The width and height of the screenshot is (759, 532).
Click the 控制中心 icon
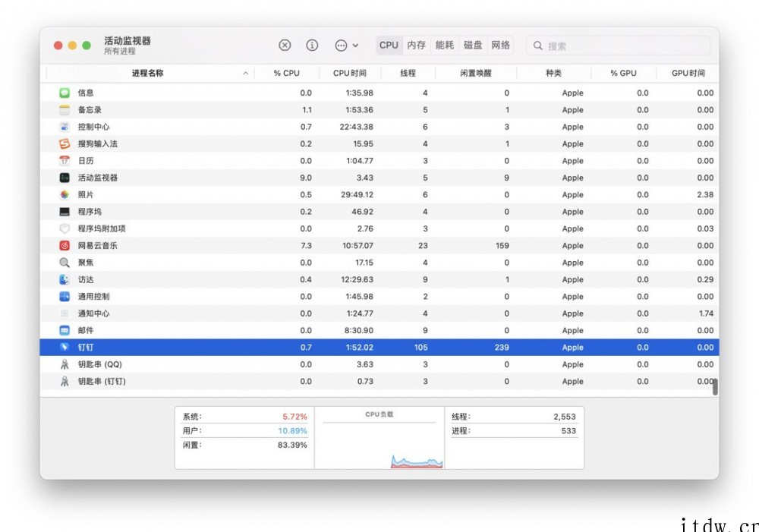[65, 126]
